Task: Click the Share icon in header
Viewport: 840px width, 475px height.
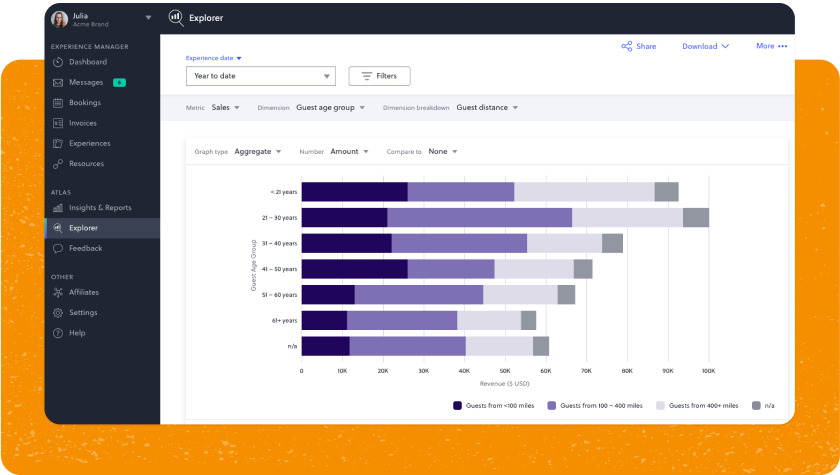Action: (x=627, y=46)
